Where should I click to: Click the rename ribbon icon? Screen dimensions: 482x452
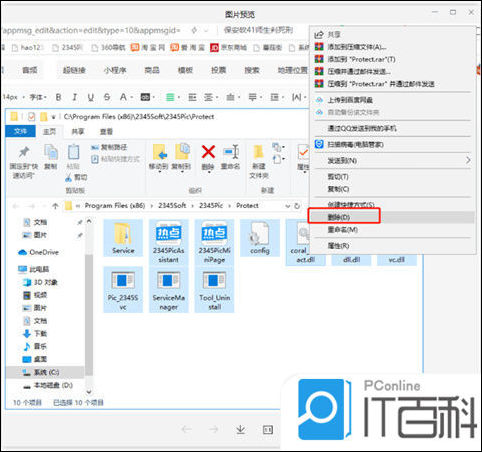point(231,152)
